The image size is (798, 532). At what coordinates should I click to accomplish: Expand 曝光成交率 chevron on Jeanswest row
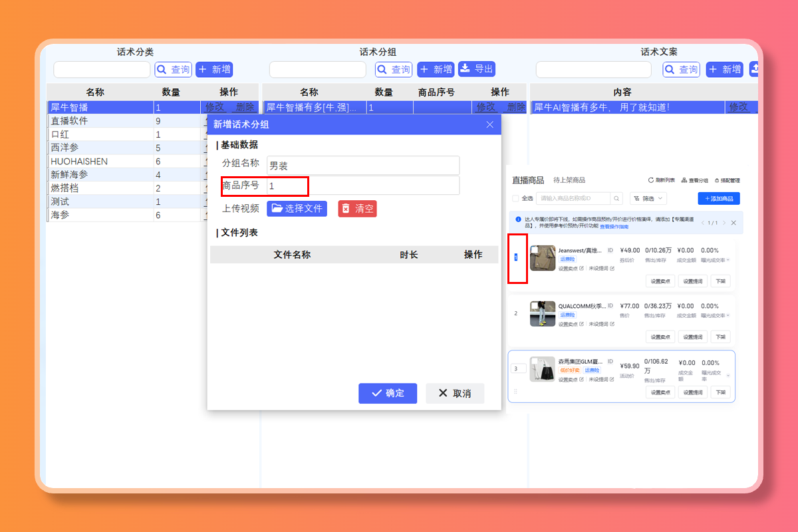[728, 260]
